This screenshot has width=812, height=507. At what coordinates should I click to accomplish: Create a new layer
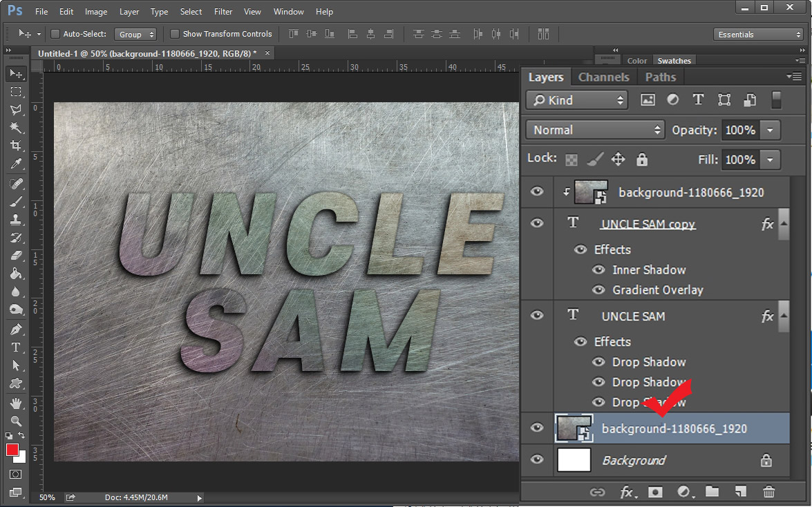[741, 492]
